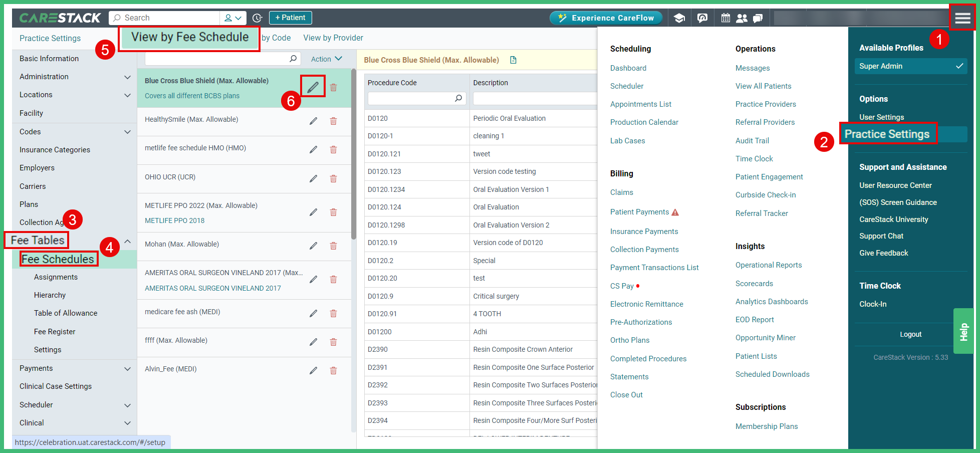Viewport: 980px width, 453px height.
Task: Expand the Locations section
Action: coord(127,95)
